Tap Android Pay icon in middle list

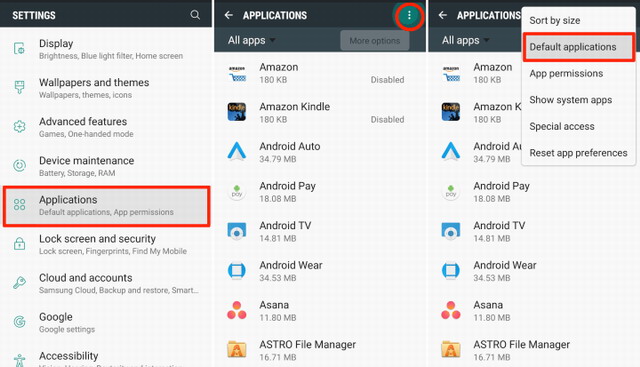pyautogui.click(x=237, y=191)
